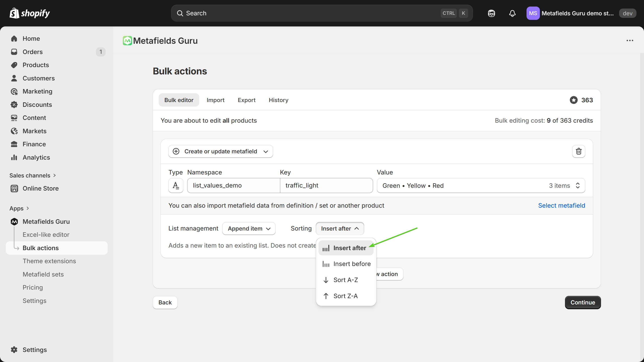Go to the Discounts page
Image resolution: width=644 pixels, height=362 pixels.
pyautogui.click(x=37, y=105)
